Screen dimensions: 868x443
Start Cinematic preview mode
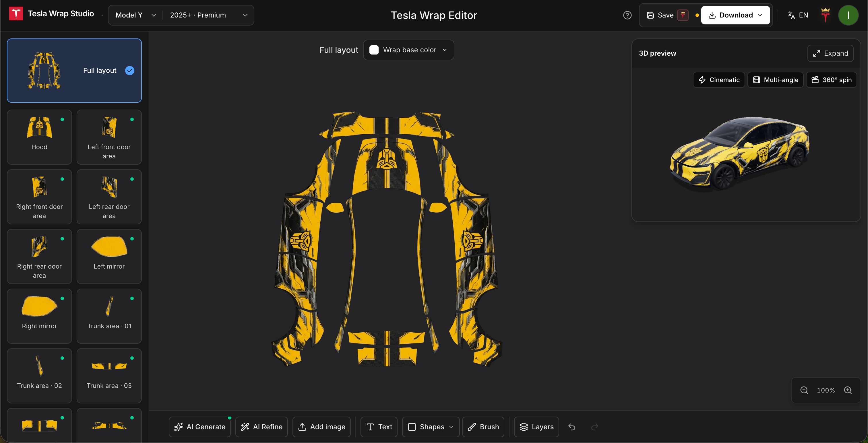click(719, 80)
